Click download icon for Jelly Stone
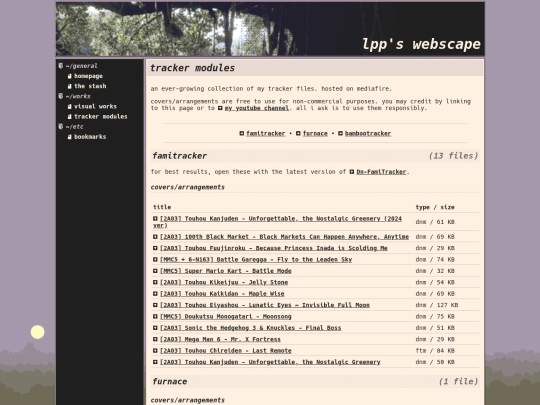The width and height of the screenshot is (540, 405). [155, 282]
